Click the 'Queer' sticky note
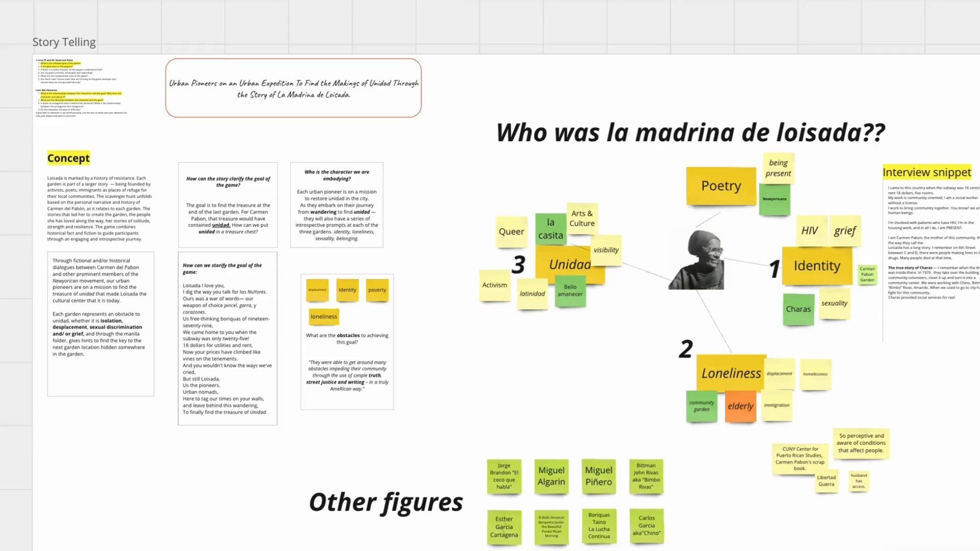Screen dimensions: 980x551 tap(511, 232)
